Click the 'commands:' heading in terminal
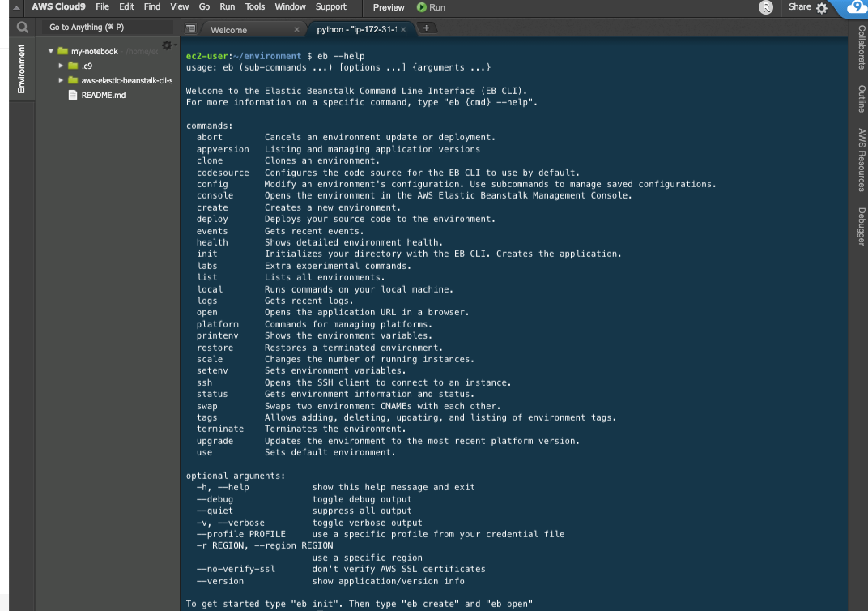Screen dimensions: 868x611 point(209,126)
